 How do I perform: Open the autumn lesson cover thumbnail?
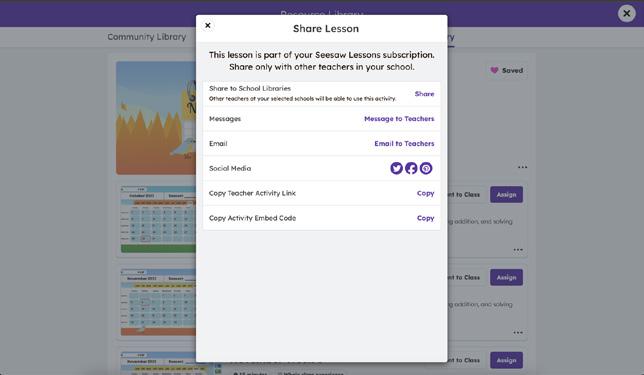[x=156, y=118]
